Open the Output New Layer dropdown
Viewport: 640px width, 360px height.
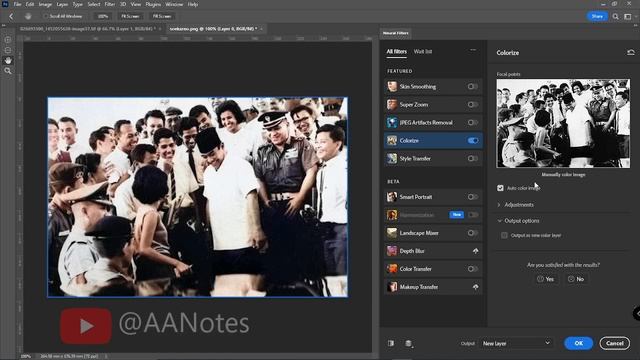[x=516, y=343]
